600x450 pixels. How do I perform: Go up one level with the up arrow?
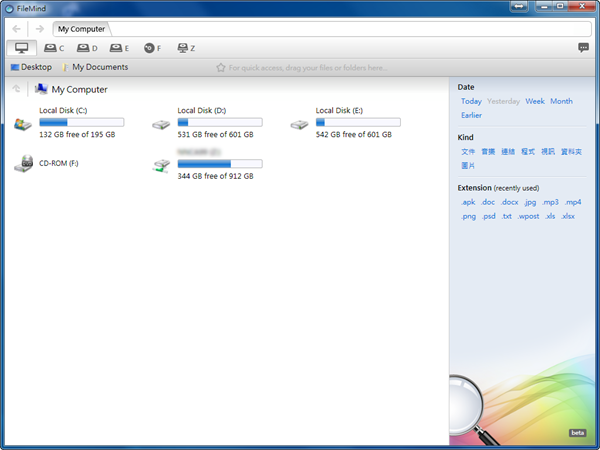click(x=16, y=89)
